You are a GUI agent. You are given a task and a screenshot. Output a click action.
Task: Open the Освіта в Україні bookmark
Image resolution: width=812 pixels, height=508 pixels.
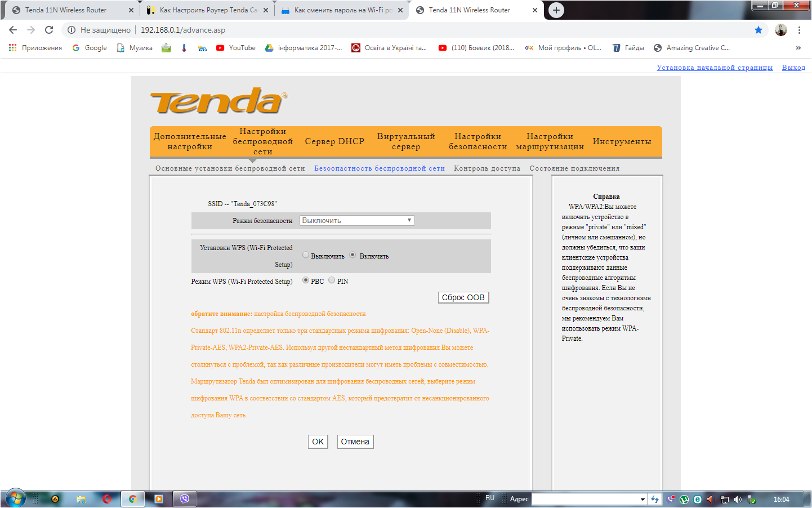(x=390, y=48)
